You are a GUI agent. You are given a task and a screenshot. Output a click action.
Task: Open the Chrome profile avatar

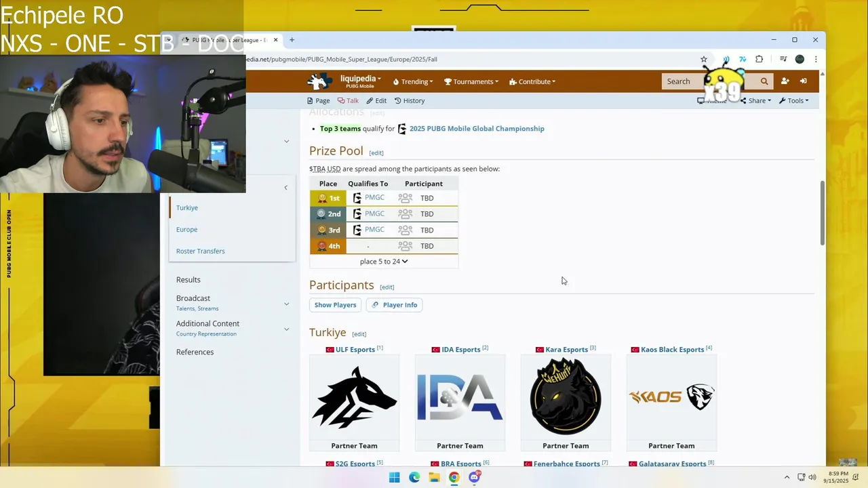click(x=800, y=59)
